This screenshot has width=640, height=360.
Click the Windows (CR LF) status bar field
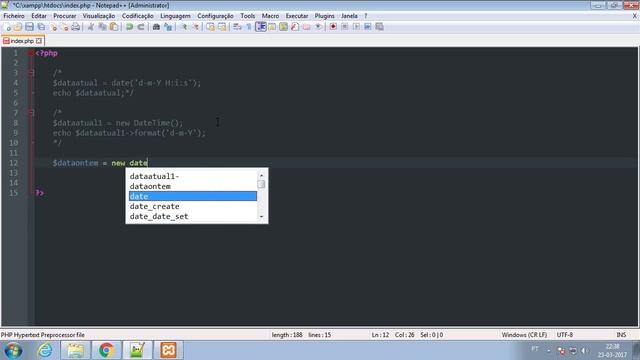[524, 335]
